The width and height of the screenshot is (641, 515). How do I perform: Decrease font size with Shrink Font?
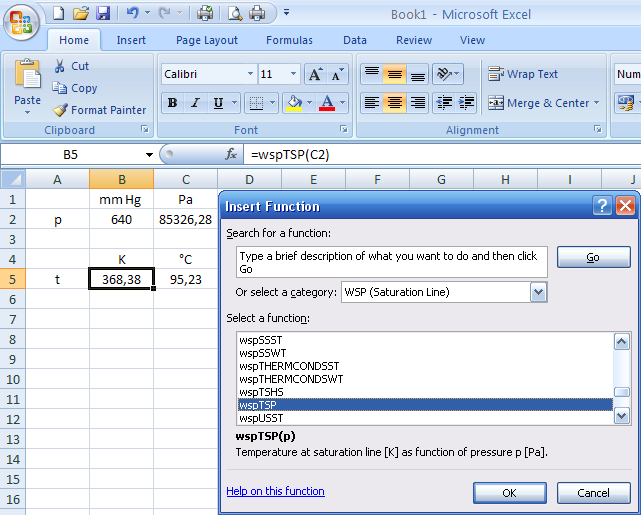[x=337, y=74]
